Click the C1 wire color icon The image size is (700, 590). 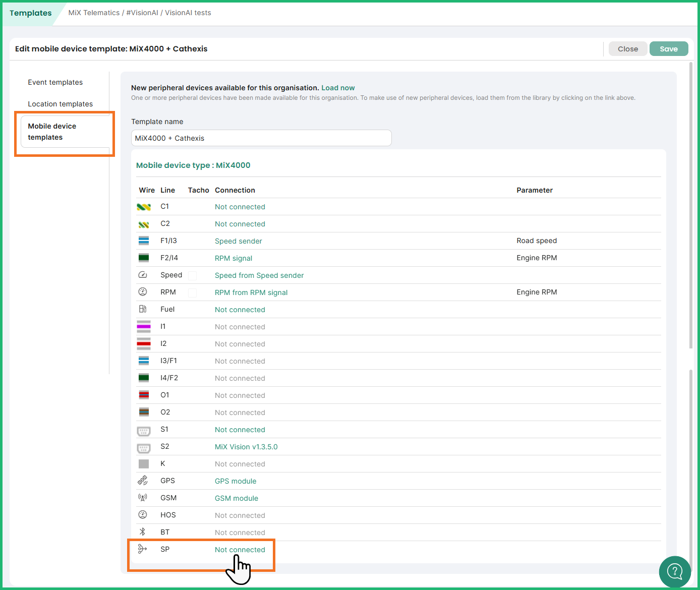click(144, 207)
